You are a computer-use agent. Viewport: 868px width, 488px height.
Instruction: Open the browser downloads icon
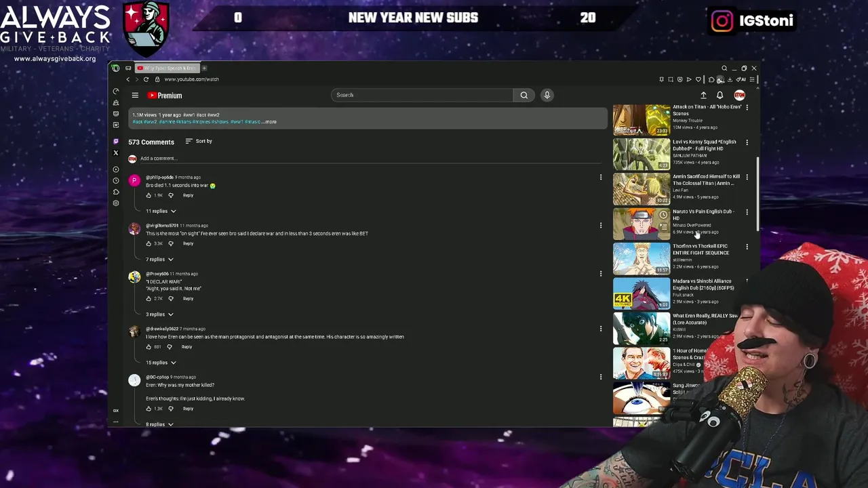tap(730, 79)
